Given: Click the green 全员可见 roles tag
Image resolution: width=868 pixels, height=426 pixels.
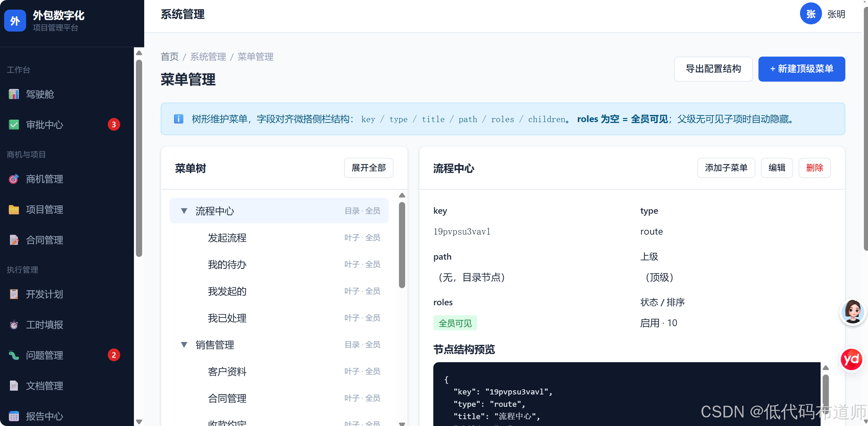Looking at the screenshot, I should click(x=455, y=323).
